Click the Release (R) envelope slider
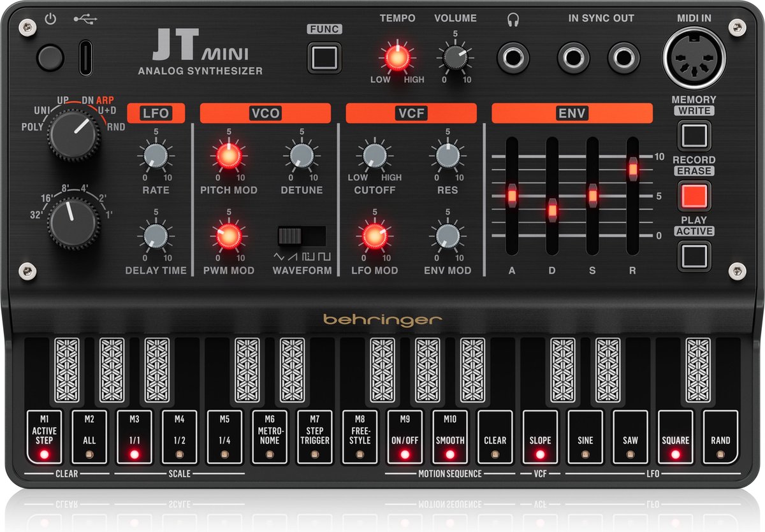The width and height of the screenshot is (765, 532). 632,169
